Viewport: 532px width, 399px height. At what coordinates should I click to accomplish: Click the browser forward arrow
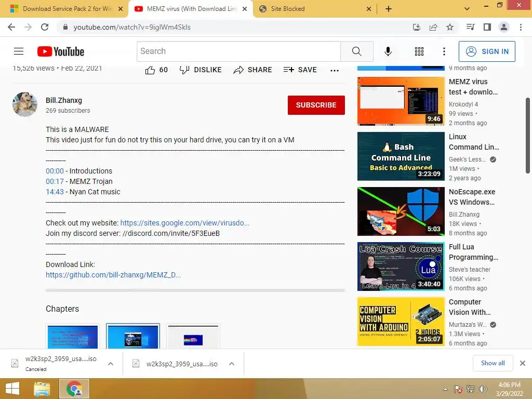[x=28, y=27]
